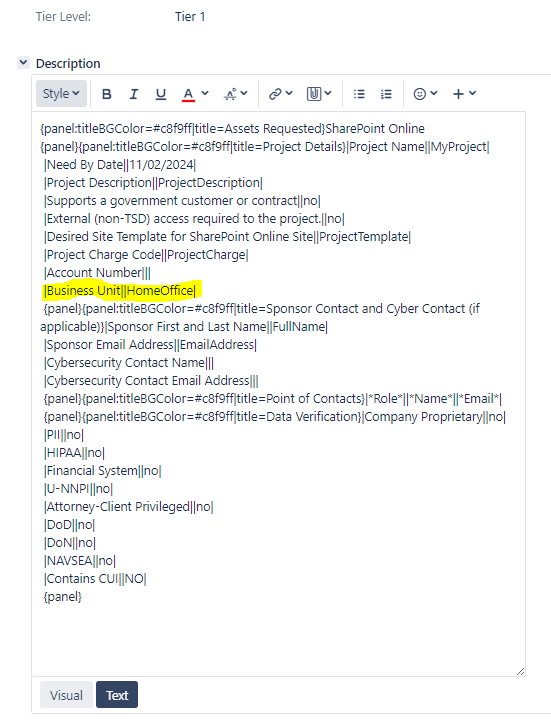
Task: Click the Cybersecurity Contact Email Address line
Action: (151, 381)
